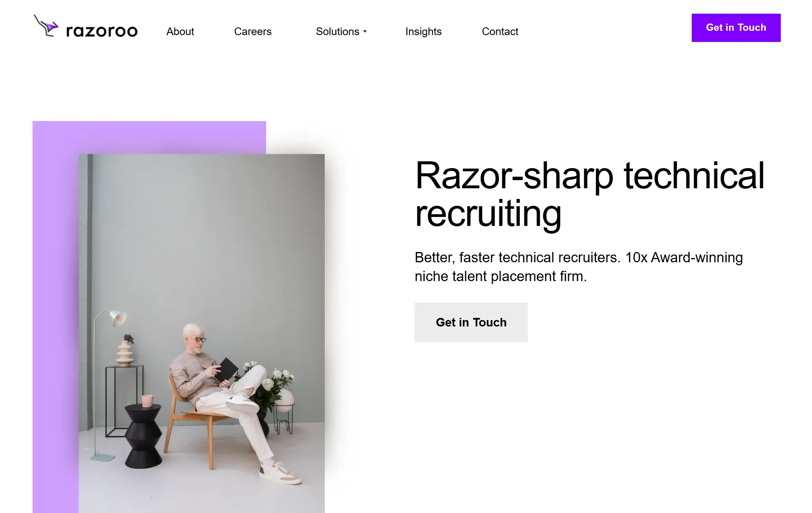812x513 pixels.
Task: Click the gray Get in Touch button
Action: coord(471,322)
